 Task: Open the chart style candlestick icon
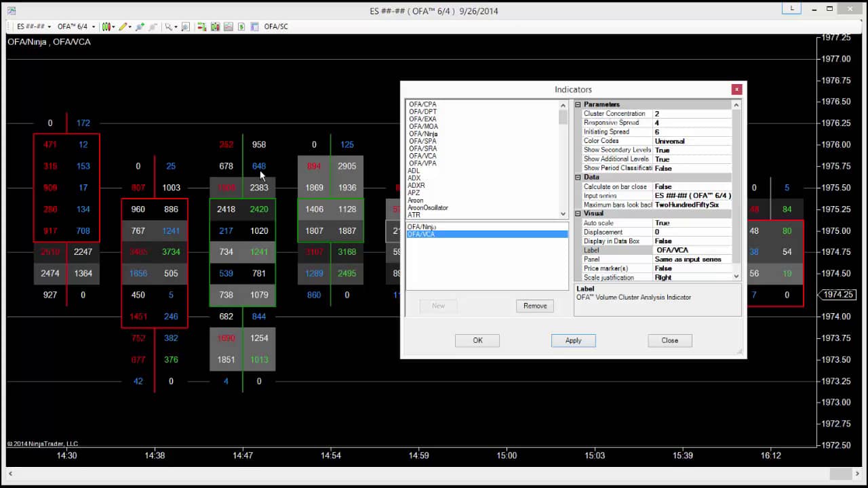click(x=106, y=26)
